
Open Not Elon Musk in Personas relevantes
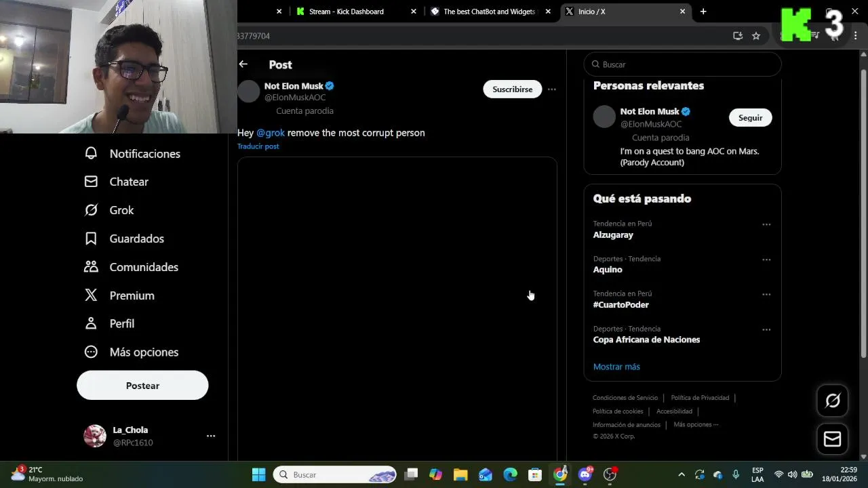(650, 111)
